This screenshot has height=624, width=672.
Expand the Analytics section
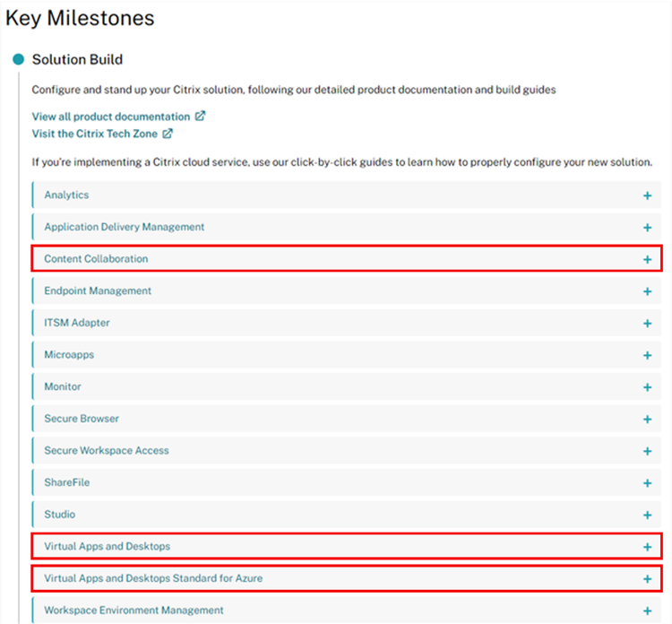[346, 195]
